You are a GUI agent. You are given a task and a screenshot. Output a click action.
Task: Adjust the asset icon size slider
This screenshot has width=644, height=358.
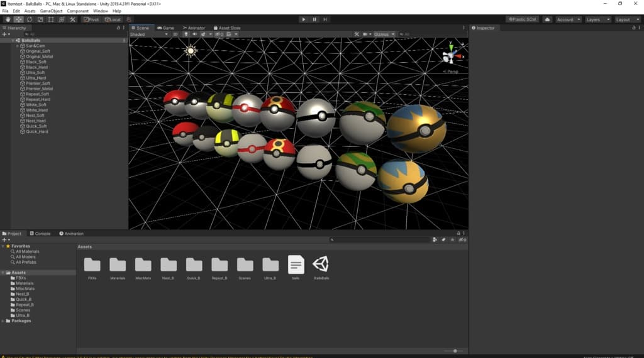pyautogui.click(x=454, y=350)
